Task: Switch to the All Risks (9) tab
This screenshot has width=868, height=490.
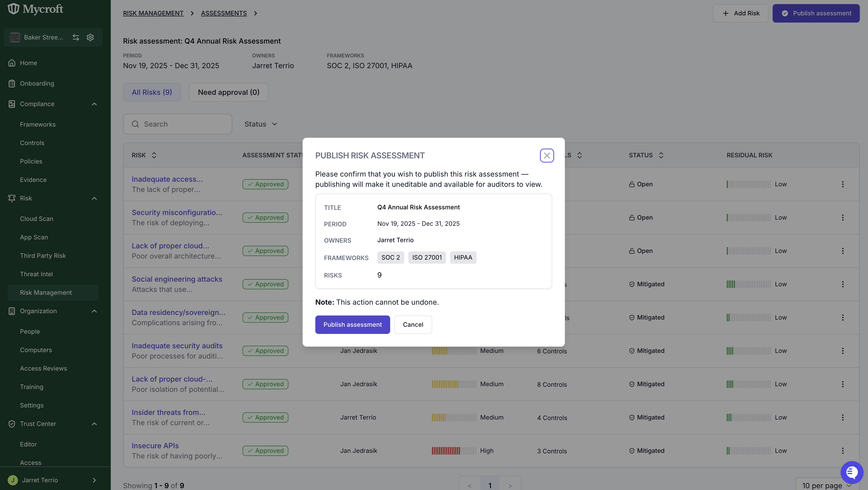Action: pos(152,92)
